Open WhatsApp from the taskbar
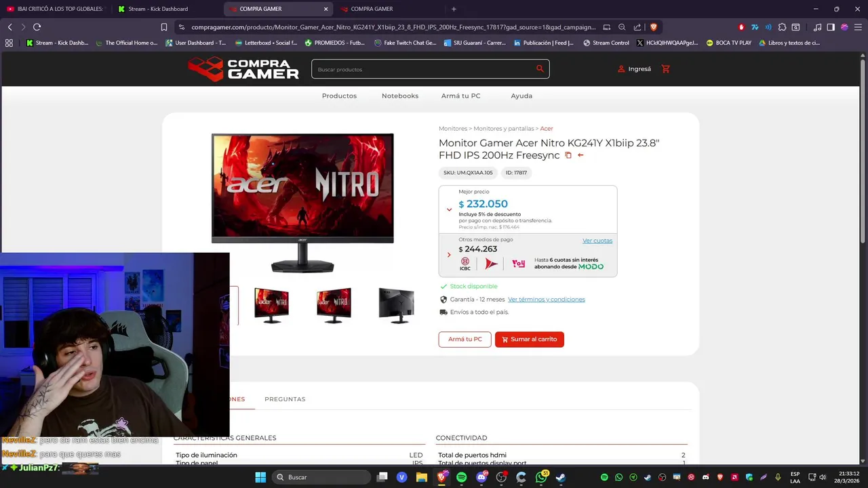Viewport: 868px width, 488px height. pos(541,477)
